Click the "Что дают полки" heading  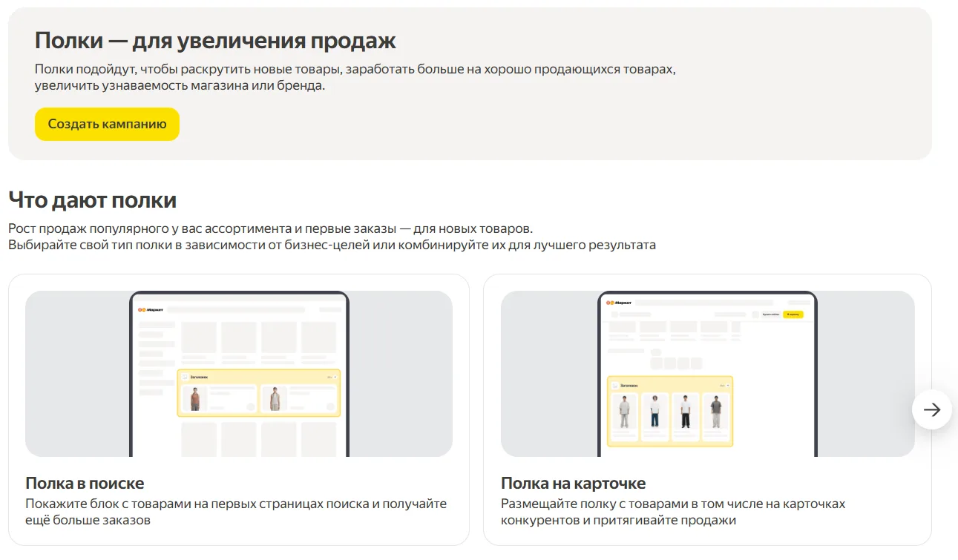click(92, 200)
